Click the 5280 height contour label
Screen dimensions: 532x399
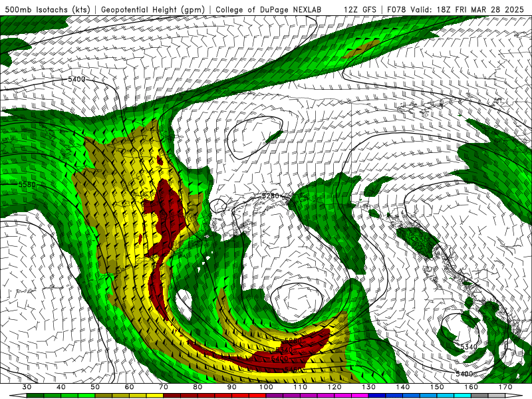(x=271, y=196)
